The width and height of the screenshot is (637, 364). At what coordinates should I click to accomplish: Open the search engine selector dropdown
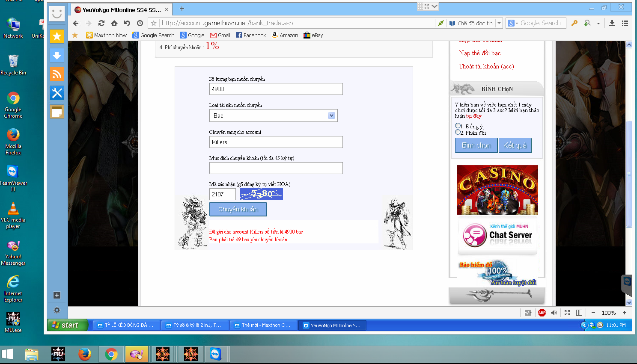(x=513, y=23)
